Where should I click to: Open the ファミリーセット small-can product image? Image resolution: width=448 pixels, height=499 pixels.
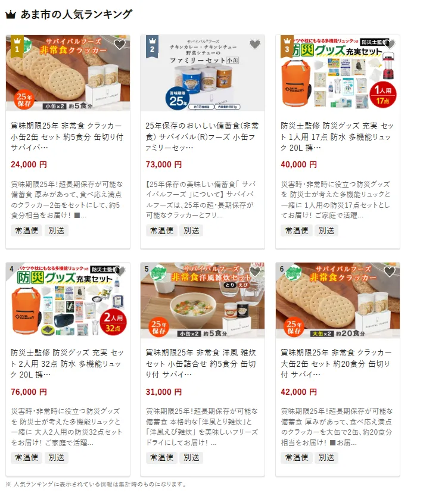pos(203,73)
